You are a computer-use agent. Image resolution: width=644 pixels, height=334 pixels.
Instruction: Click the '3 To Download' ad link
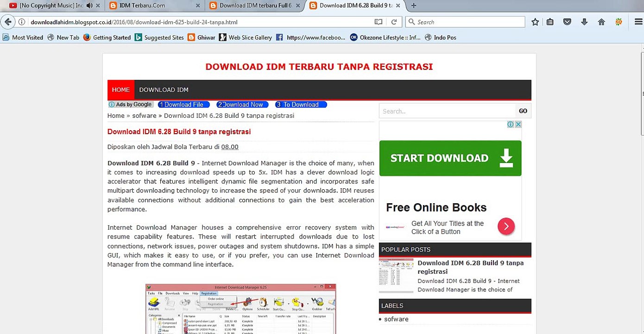pos(301,105)
